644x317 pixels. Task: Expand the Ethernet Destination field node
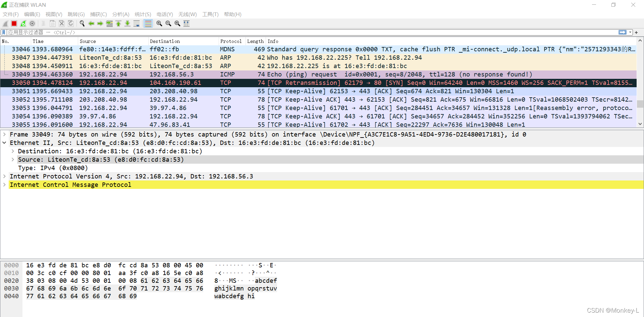pyautogui.click(x=13, y=151)
